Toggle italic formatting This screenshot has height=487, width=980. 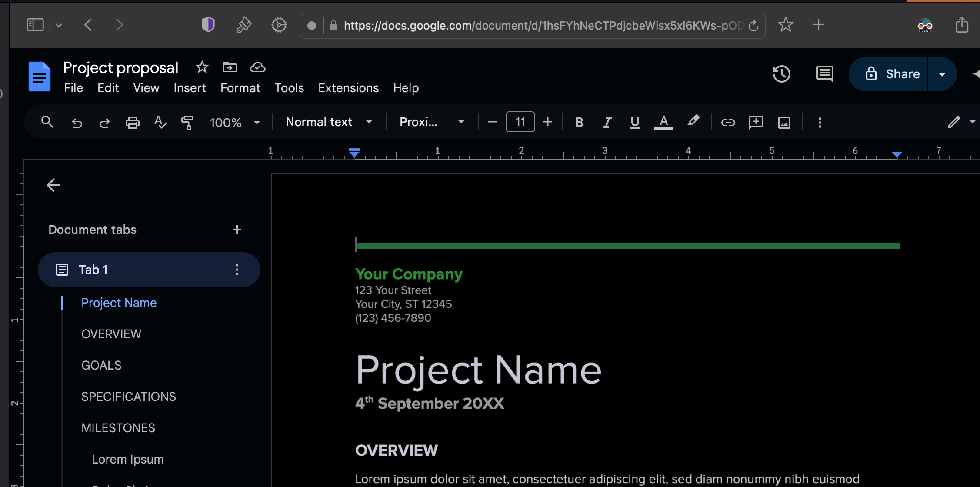[x=607, y=123]
